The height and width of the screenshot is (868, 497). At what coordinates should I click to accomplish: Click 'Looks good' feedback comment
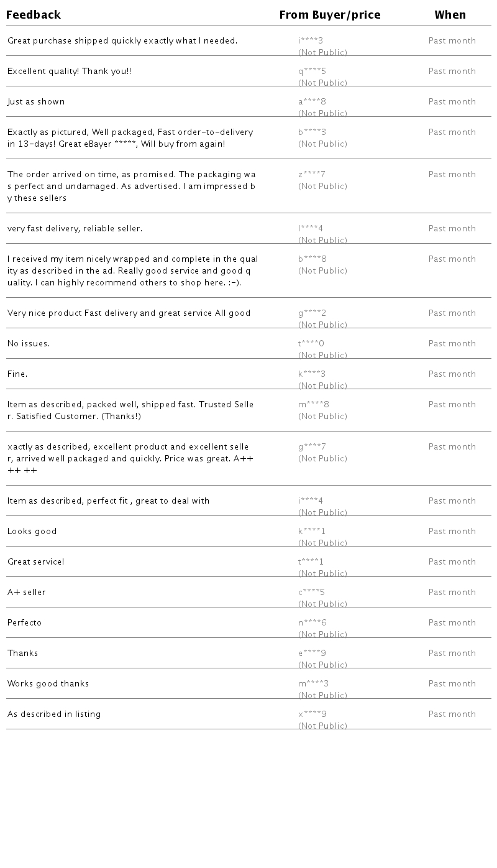click(32, 532)
